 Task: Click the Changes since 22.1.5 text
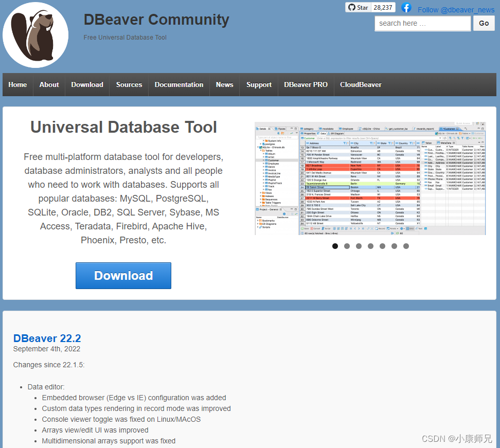(49, 365)
